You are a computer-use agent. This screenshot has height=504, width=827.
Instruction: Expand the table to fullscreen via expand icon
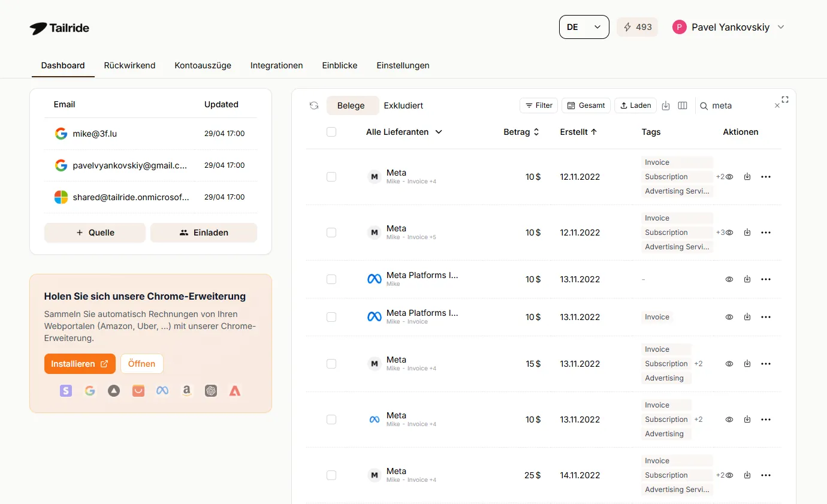point(785,100)
